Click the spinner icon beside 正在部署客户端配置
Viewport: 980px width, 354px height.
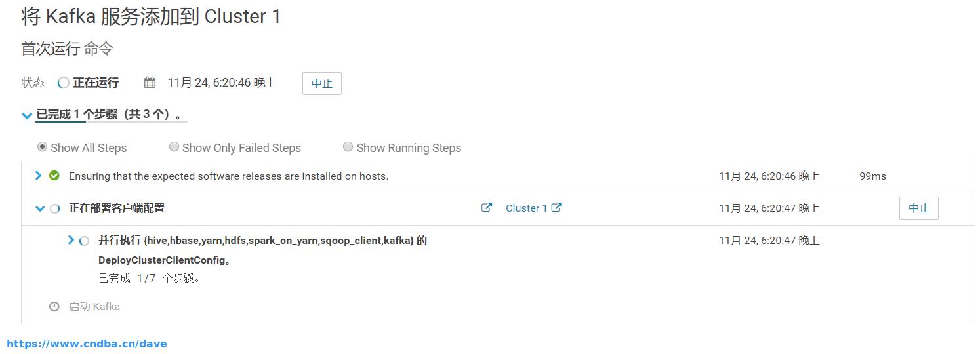click(x=55, y=208)
